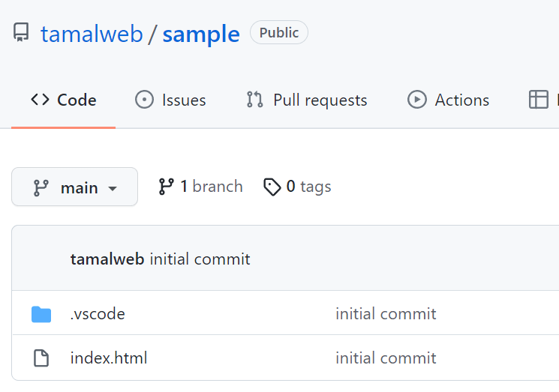Open the index.html file
Image resolution: width=559 pixels, height=392 pixels.
pyautogui.click(x=109, y=358)
